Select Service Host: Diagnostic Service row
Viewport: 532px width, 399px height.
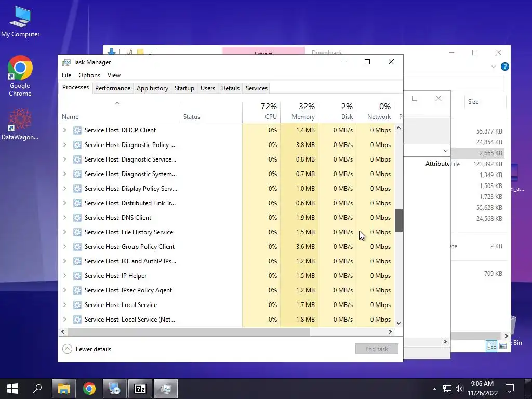(227, 159)
